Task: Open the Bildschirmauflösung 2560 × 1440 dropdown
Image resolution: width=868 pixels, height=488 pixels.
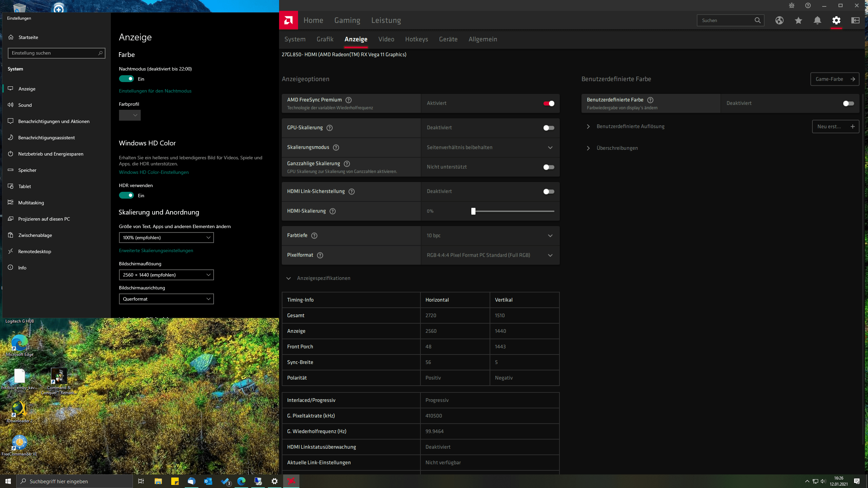Action: (166, 275)
